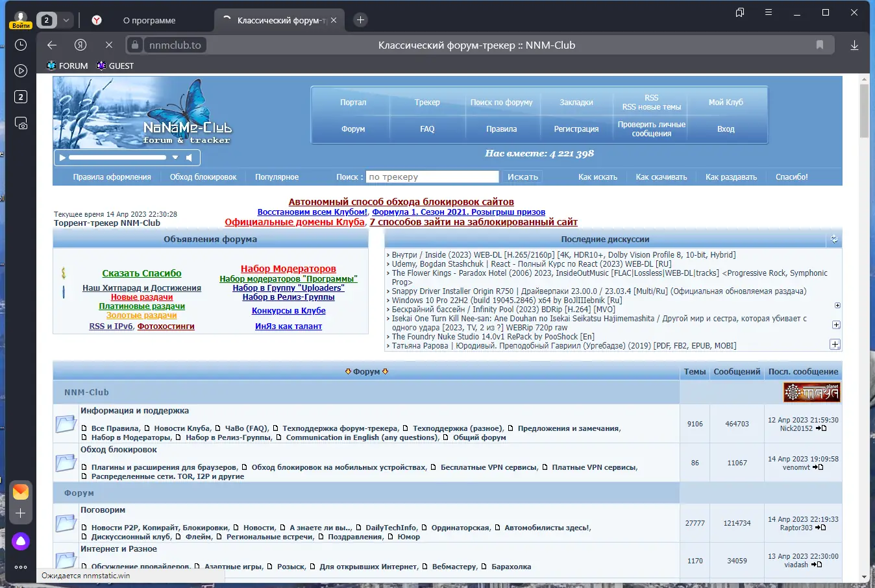Open the Правила оформления link
Image resolution: width=875 pixels, height=588 pixels.
[112, 177]
